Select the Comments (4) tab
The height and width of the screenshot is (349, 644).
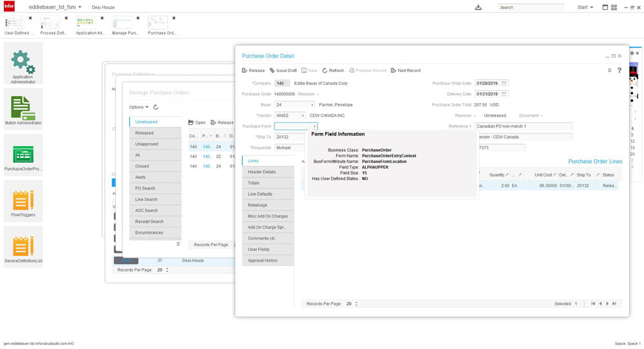click(268, 238)
